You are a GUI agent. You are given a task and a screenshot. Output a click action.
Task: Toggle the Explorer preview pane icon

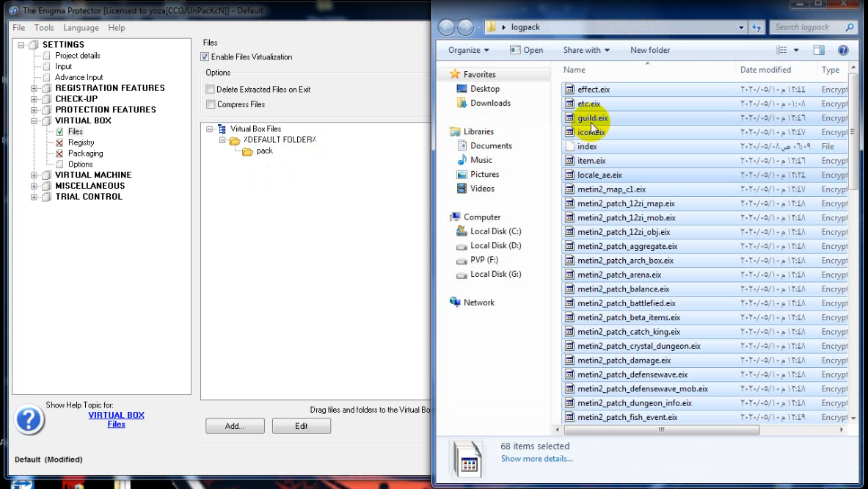click(x=819, y=51)
